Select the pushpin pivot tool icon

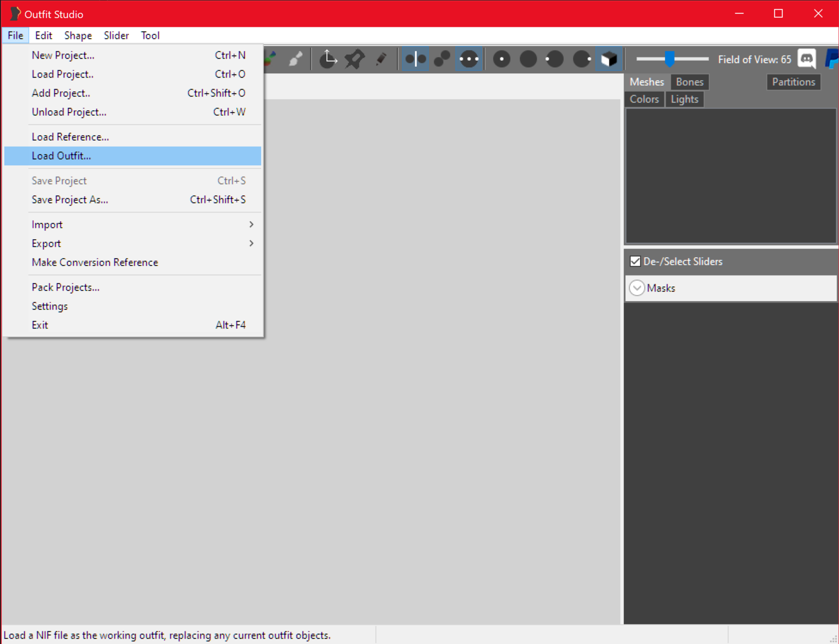pos(355,59)
